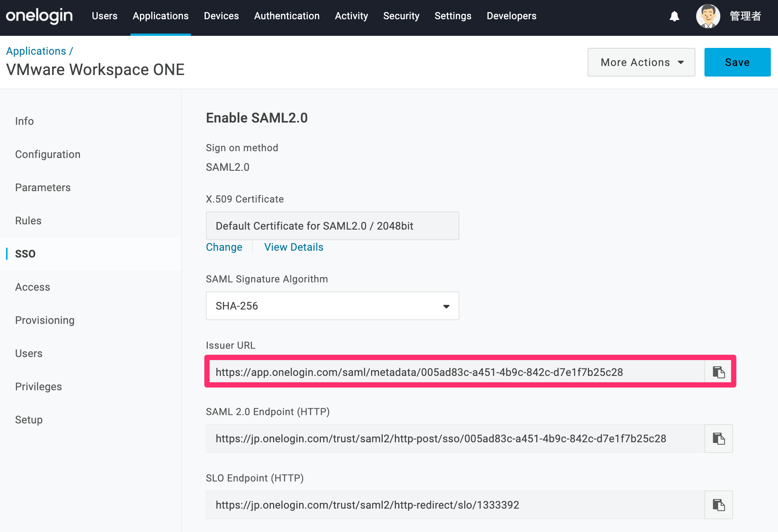
Task: Switch to the Provisioning tab
Action: [x=45, y=320]
